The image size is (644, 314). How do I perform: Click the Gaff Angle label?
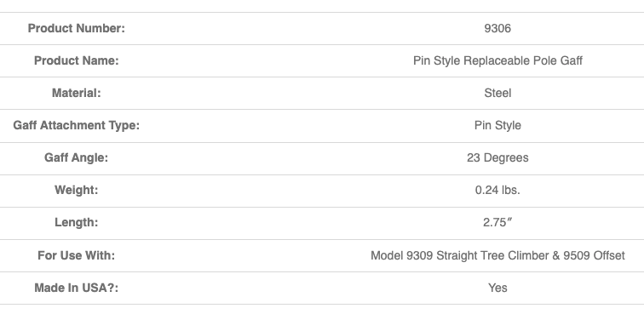coord(77,158)
